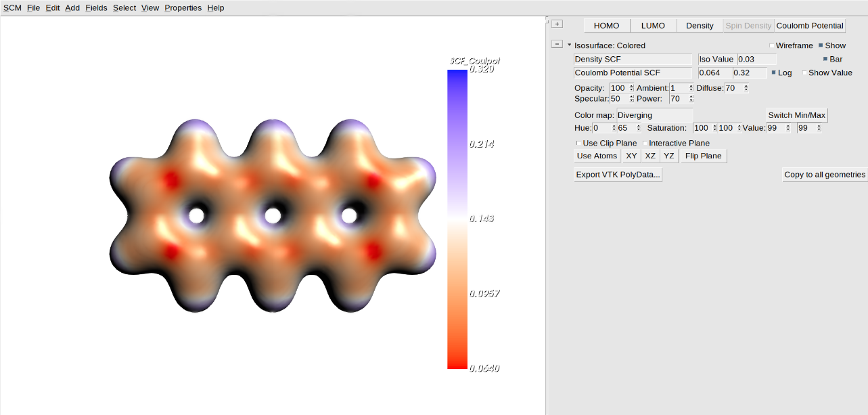Screen dimensions: 868x415
Task: Increase Opacity using its up stepper arrow
Action: [x=631, y=85]
